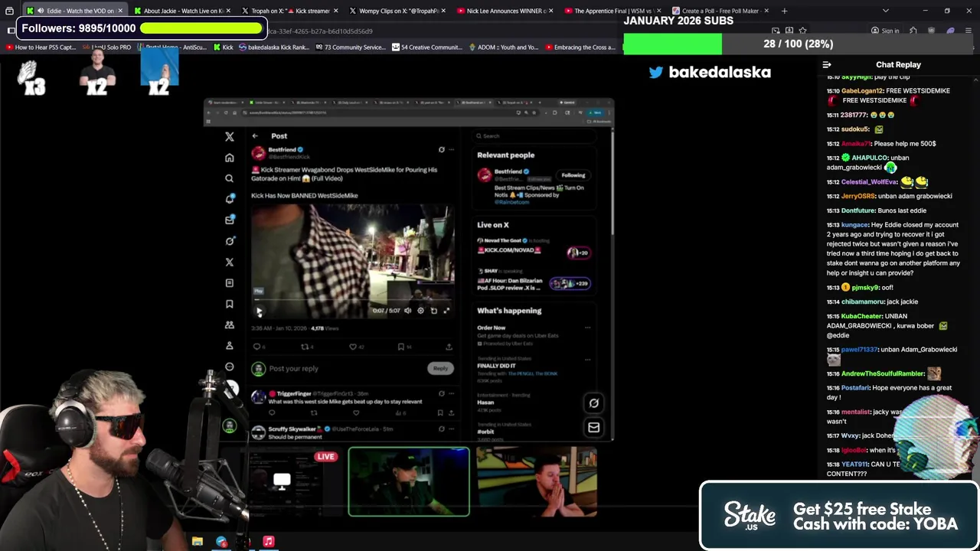Open the 54 Creative Communit bookmark
The width and height of the screenshot is (980, 551).
pos(427,47)
